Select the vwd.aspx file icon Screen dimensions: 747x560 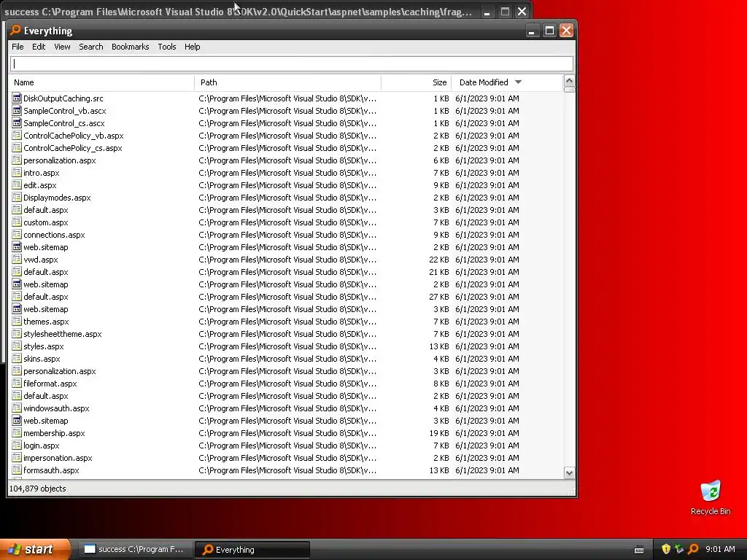point(17,259)
